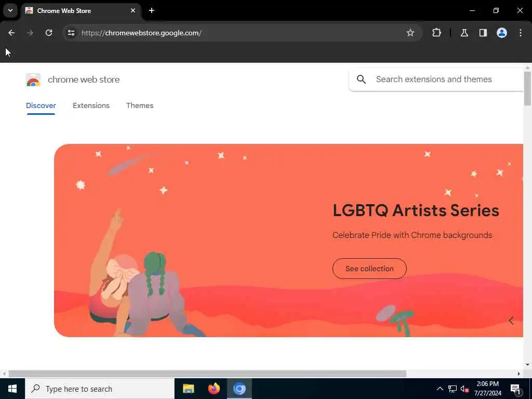This screenshot has height=399, width=532.
Task: Click Celebrate Pride with Chrome backgrounds text
Action: 412,235
